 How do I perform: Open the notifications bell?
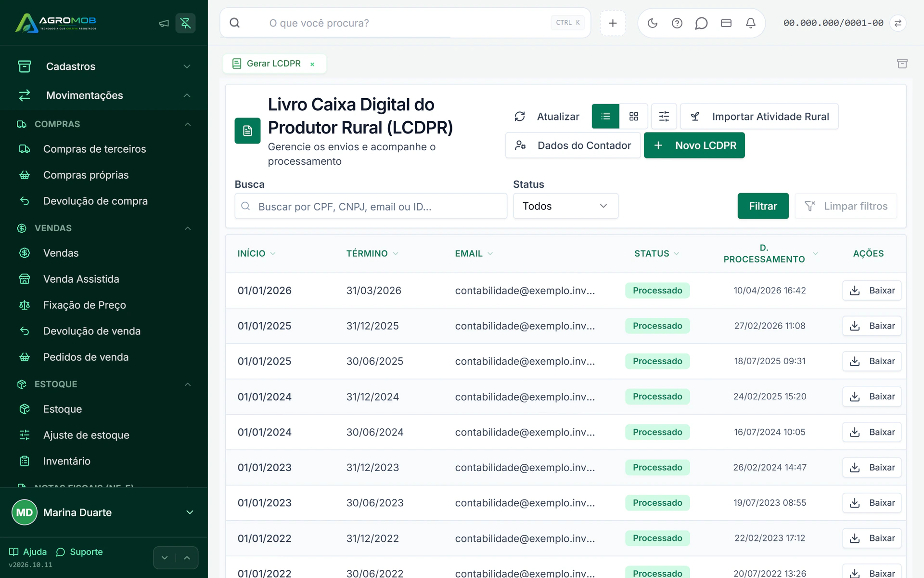click(x=751, y=23)
